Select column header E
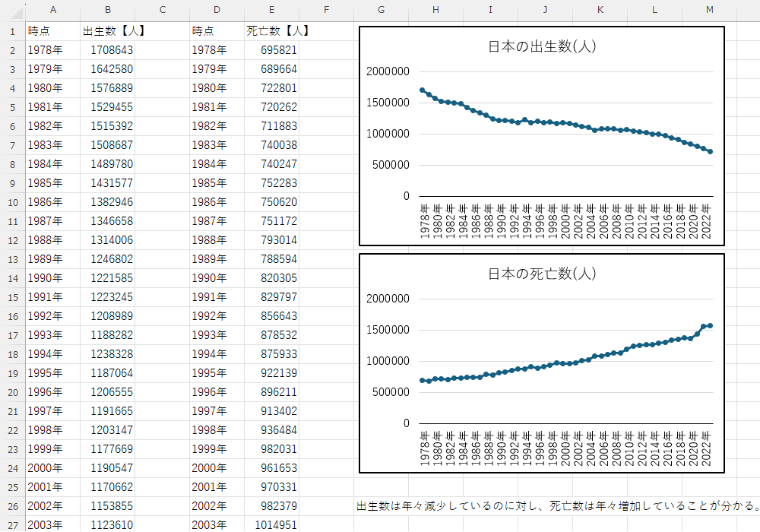Viewport: 760px width, 532px height. point(271,11)
